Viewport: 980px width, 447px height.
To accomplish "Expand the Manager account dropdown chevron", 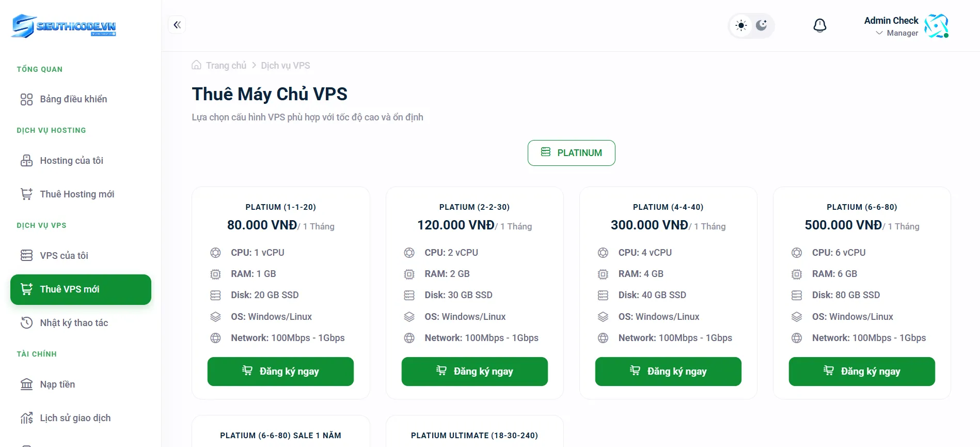I will click(879, 33).
